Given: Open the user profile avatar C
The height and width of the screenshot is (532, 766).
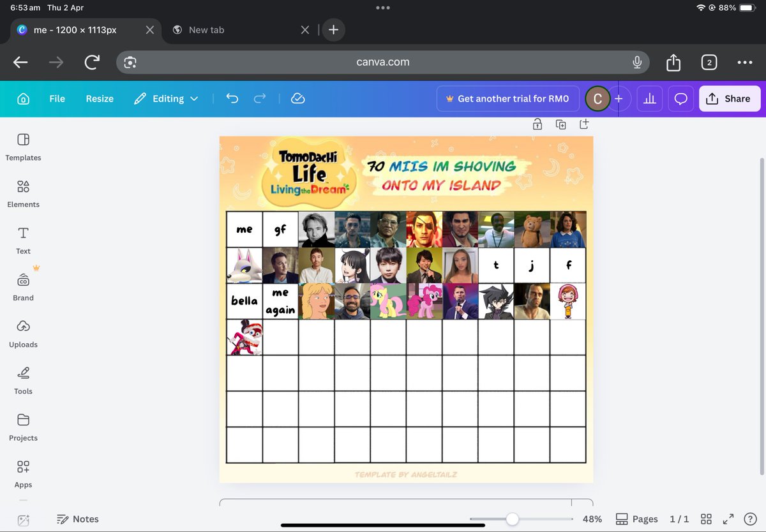Looking at the screenshot, I should tap(598, 99).
